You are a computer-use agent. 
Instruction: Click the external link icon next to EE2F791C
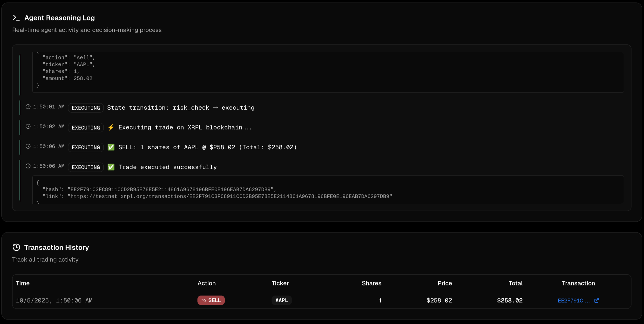click(x=597, y=301)
